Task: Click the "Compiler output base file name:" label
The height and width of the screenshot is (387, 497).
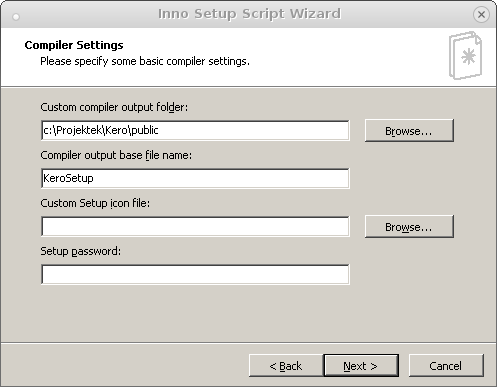Action: coord(116,155)
